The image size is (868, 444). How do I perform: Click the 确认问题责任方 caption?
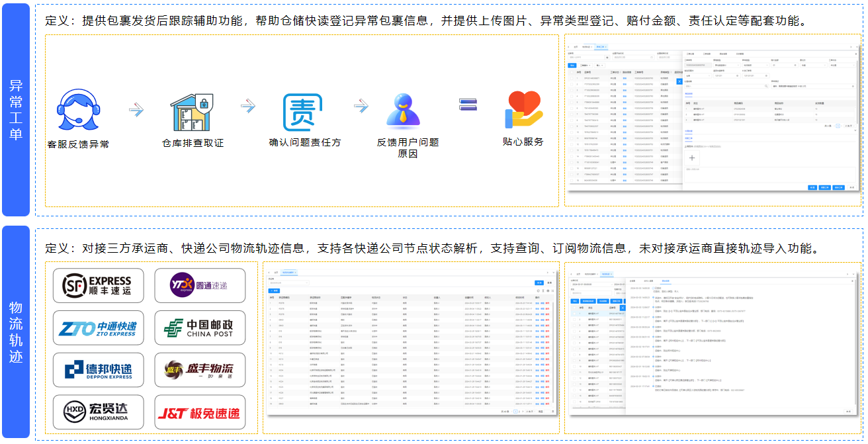305,142
